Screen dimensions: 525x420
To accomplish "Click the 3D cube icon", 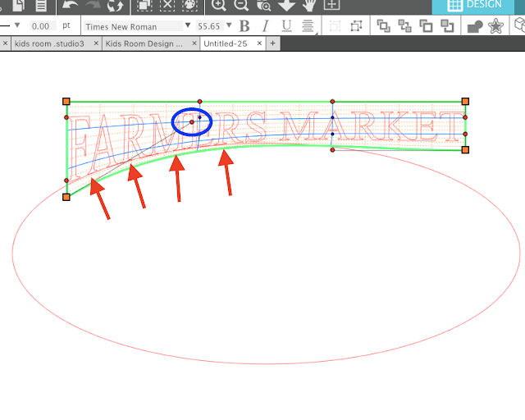I will pos(519,25).
